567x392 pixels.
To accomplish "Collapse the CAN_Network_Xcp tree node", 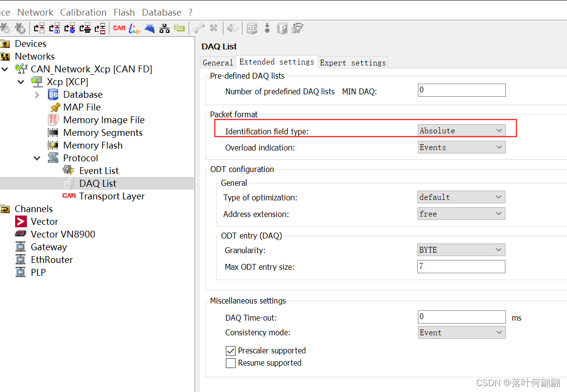I will pos(5,69).
